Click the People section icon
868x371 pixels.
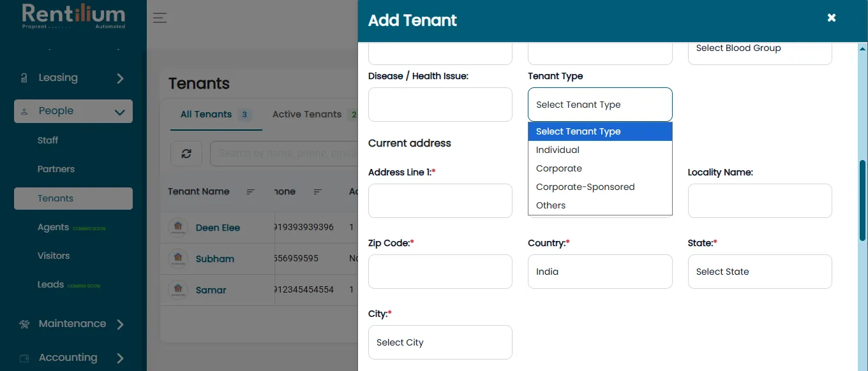[24, 111]
